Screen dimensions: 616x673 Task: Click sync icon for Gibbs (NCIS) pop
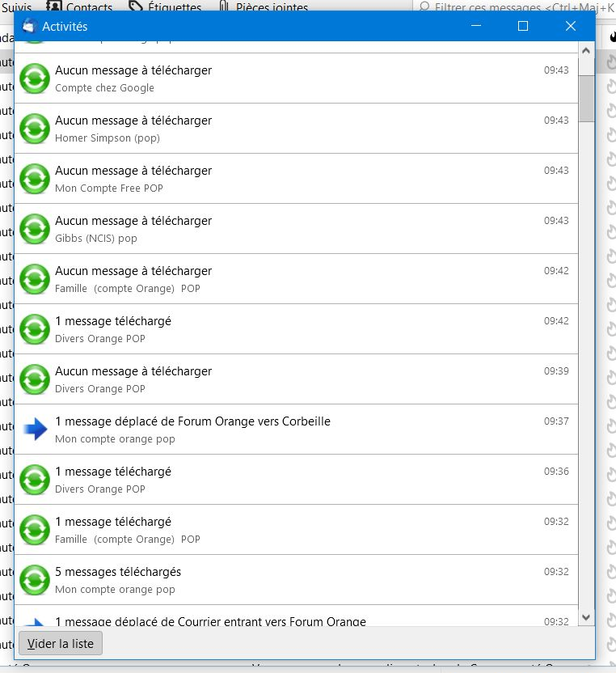coord(35,229)
